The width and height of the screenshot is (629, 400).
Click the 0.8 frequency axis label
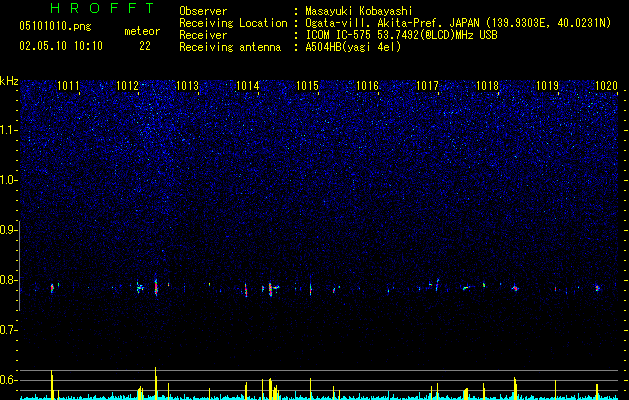[x=7, y=280]
